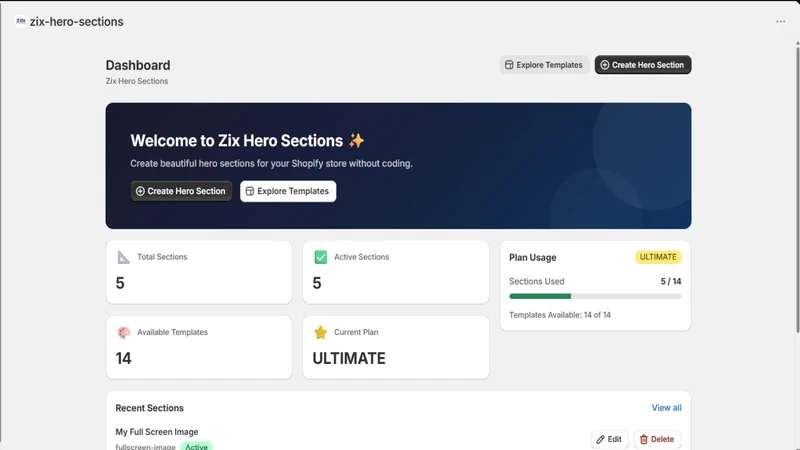Click the zix-hero-sections app title
Image resolution: width=800 pixels, height=450 pixels.
(77, 21)
